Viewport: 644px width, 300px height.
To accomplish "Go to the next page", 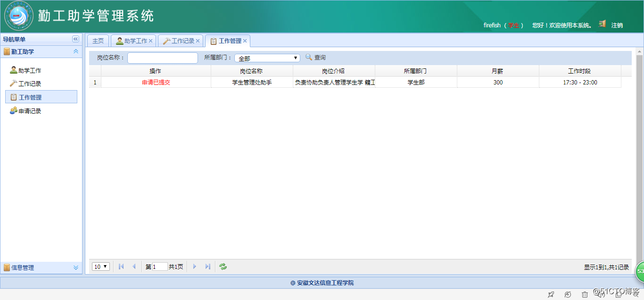I will tap(195, 267).
